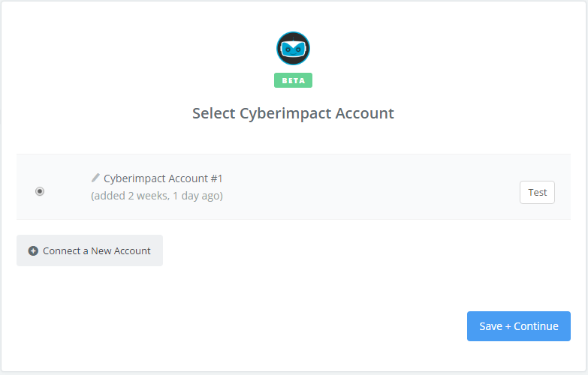
Task: Select the Cyberimpact Account #1 radio button
Action: pos(40,191)
